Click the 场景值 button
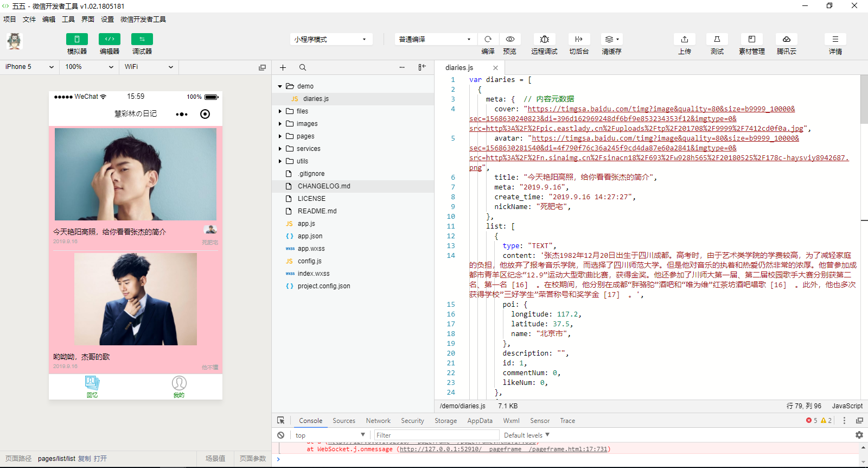Viewport: 868px width, 468px height. tap(215, 459)
